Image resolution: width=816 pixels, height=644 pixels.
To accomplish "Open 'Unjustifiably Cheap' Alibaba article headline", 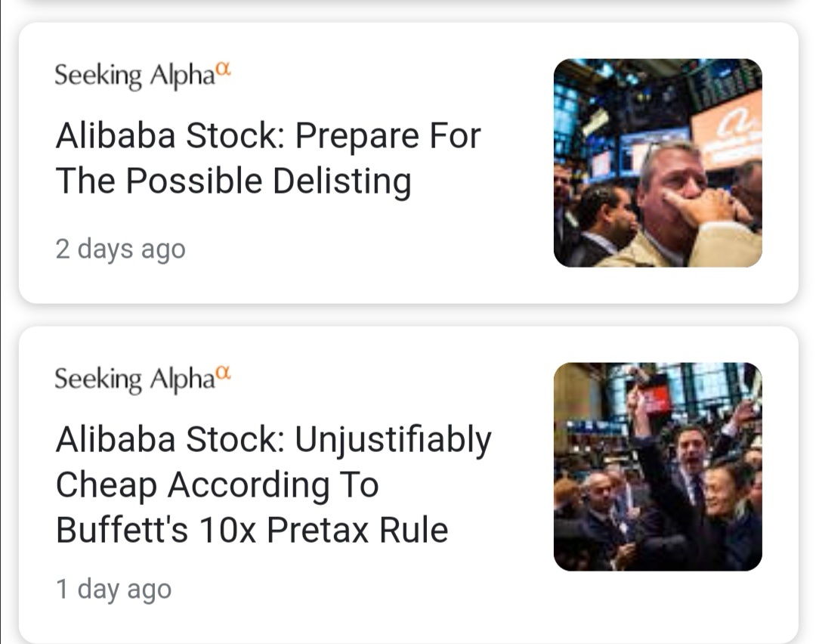I will (273, 439).
